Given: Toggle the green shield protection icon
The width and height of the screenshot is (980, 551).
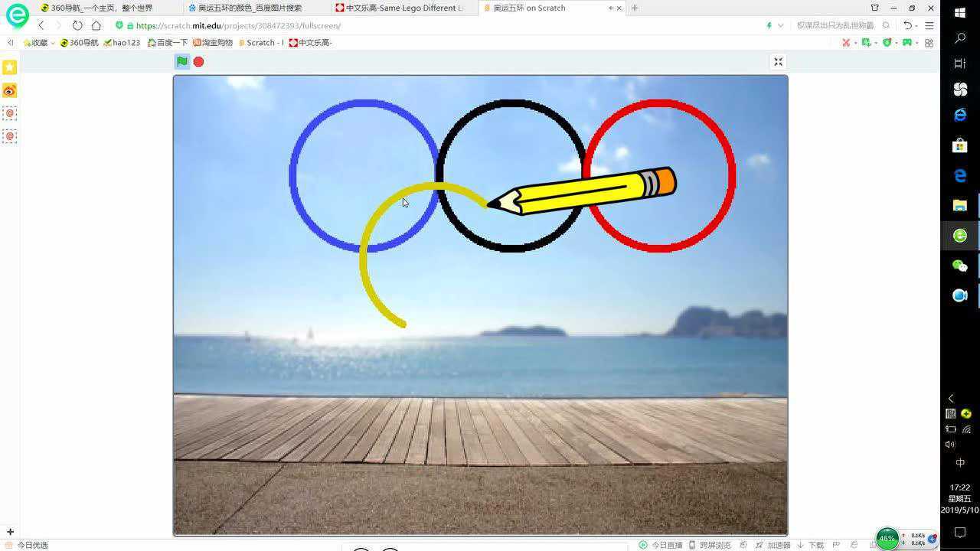Looking at the screenshot, I should (886, 42).
